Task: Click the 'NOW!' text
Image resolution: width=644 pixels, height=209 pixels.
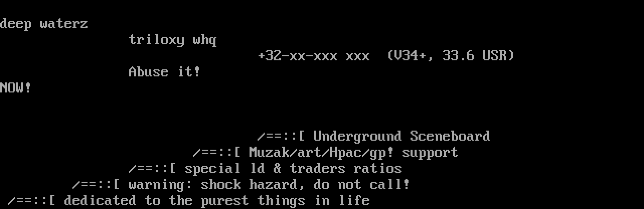Action: 16,88
